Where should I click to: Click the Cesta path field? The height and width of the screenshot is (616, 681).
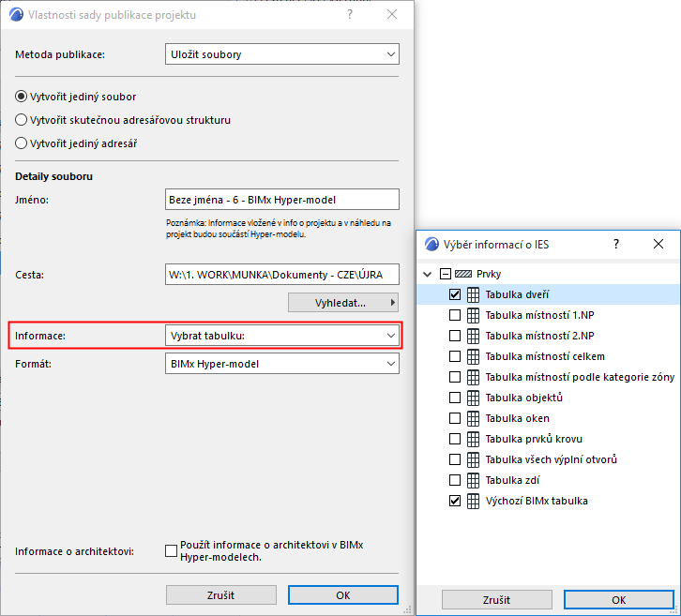(281, 275)
